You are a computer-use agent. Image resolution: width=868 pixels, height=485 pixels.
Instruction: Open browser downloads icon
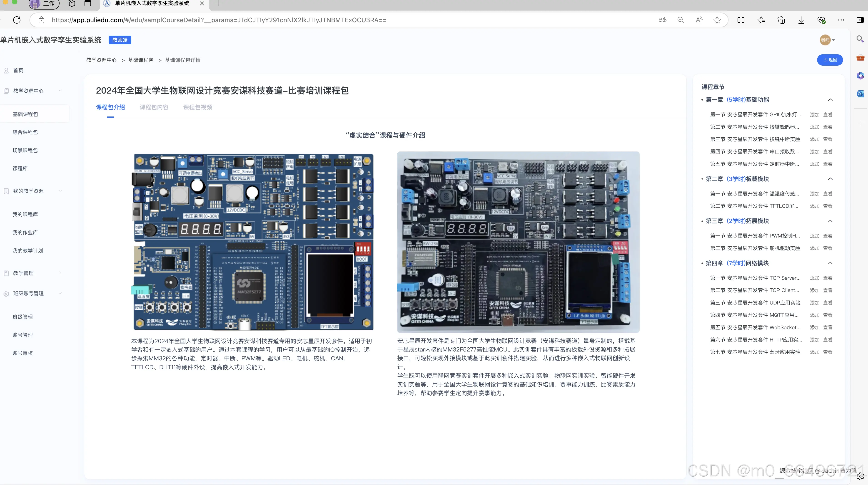point(801,20)
